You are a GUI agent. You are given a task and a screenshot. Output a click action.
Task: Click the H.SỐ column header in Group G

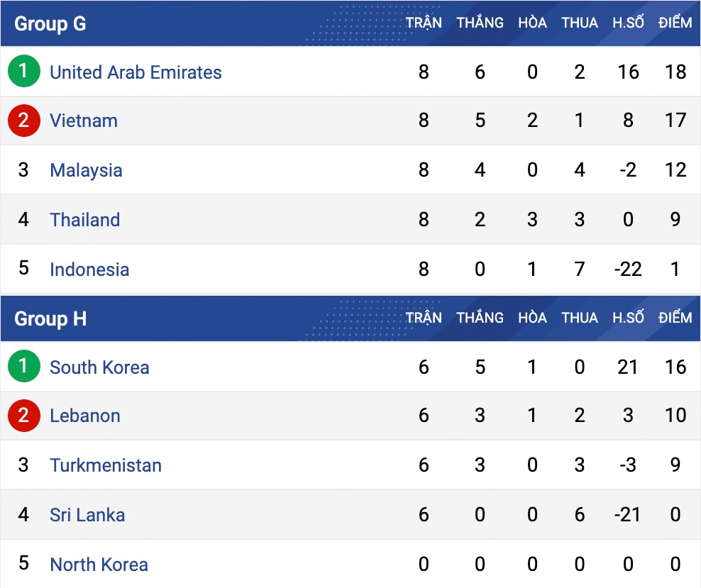[628, 23]
